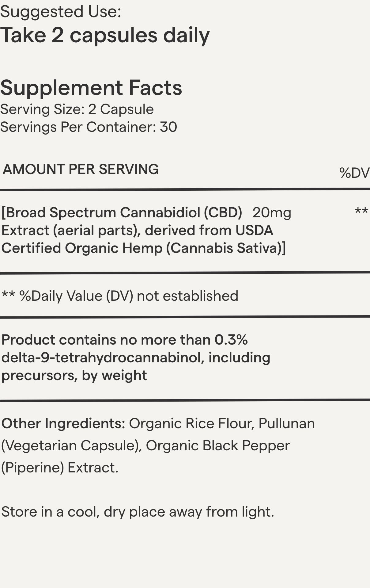Click the "Suggested Use:" label
370x588 pixels.
pos(61,12)
